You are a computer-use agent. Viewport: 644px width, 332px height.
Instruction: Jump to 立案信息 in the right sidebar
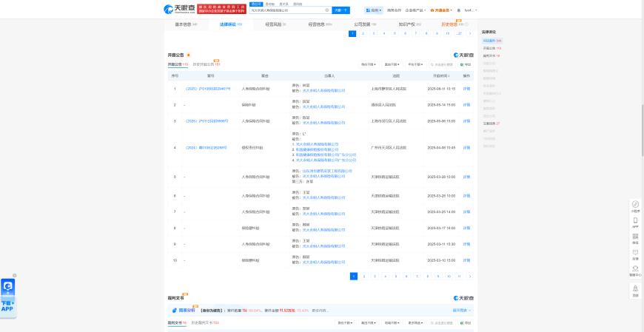tap(492, 123)
